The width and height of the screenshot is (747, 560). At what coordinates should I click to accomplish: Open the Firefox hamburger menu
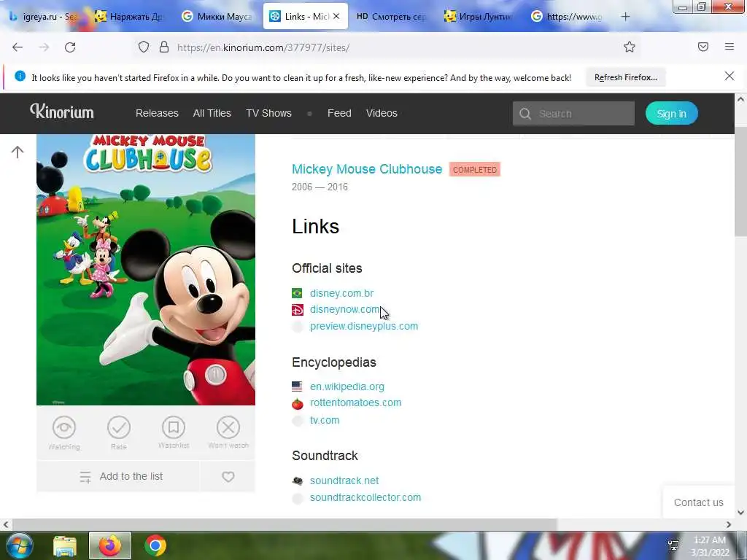coord(729,47)
